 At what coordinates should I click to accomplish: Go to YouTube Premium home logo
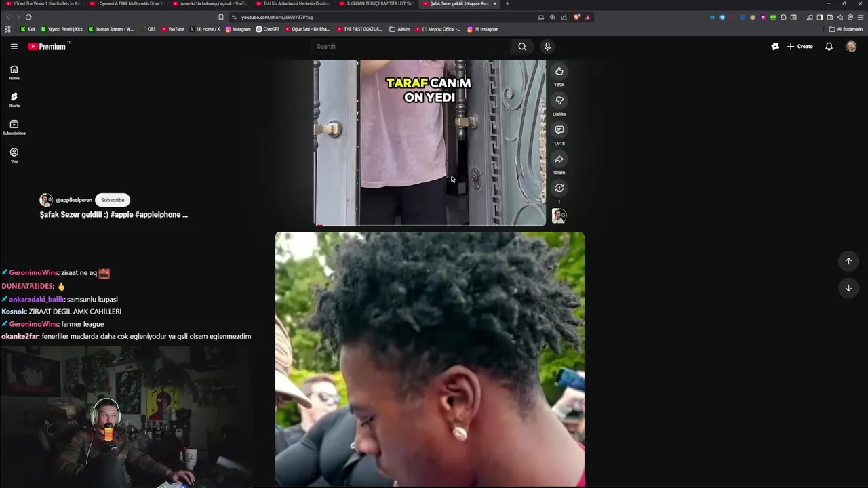[x=47, y=47]
